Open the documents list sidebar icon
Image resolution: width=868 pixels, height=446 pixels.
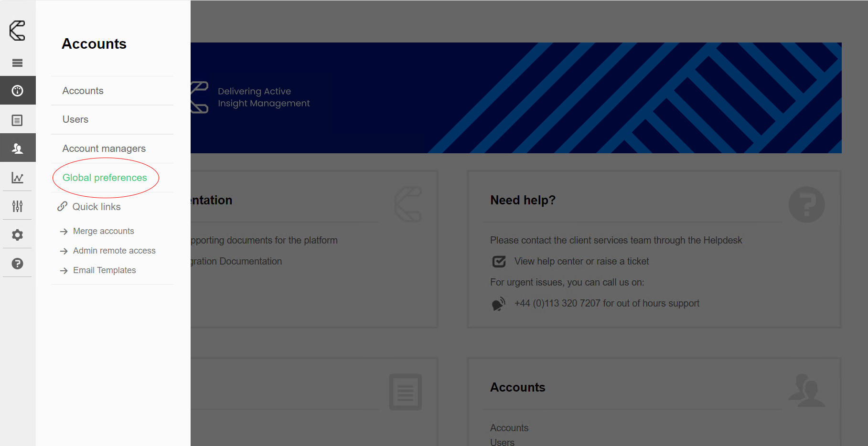pyautogui.click(x=17, y=120)
